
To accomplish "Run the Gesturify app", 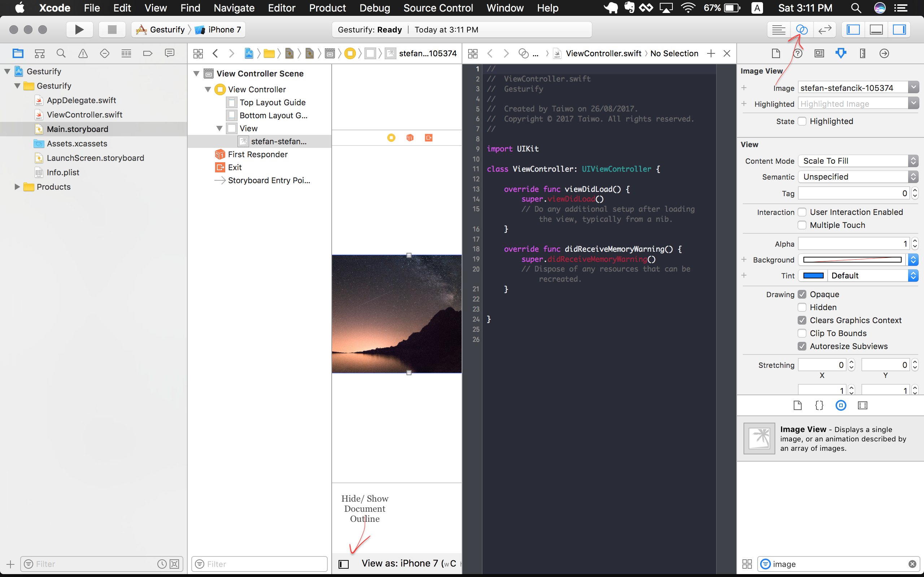I will tap(79, 29).
